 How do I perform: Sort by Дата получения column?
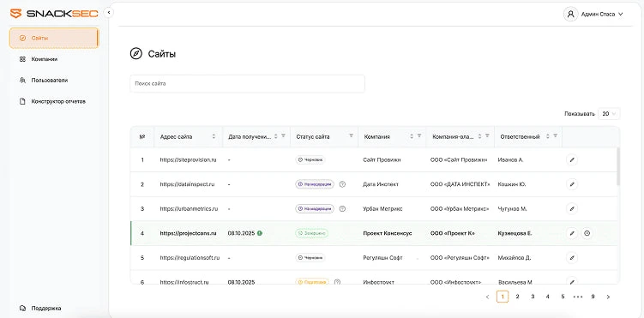[276, 136]
